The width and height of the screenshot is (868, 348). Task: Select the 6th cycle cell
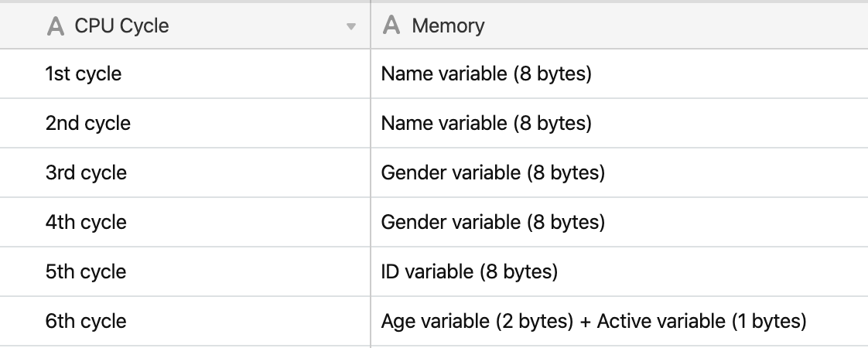pyautogui.click(x=185, y=322)
